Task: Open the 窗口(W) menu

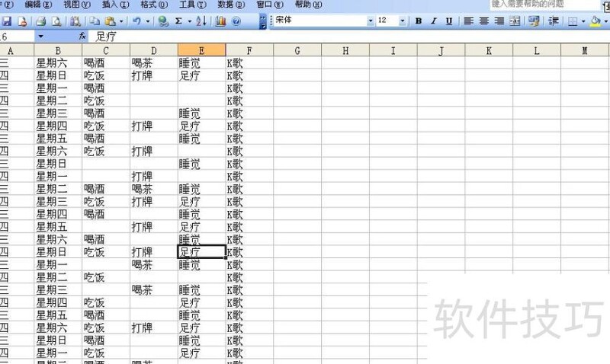Action: click(x=269, y=5)
